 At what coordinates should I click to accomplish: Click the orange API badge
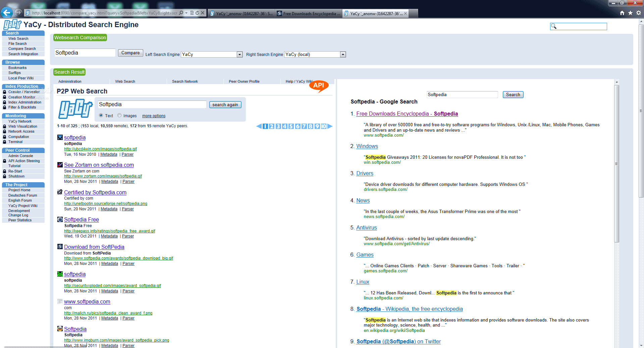click(x=319, y=86)
